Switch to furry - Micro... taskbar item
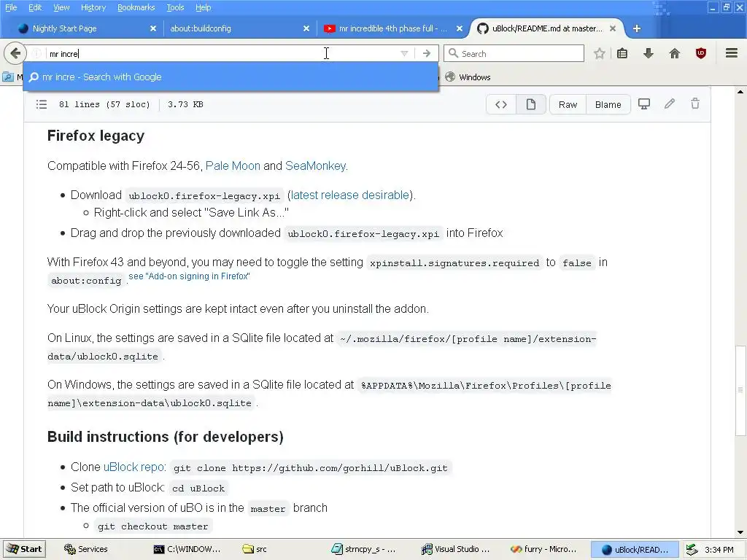747x560 pixels. [x=543, y=549]
